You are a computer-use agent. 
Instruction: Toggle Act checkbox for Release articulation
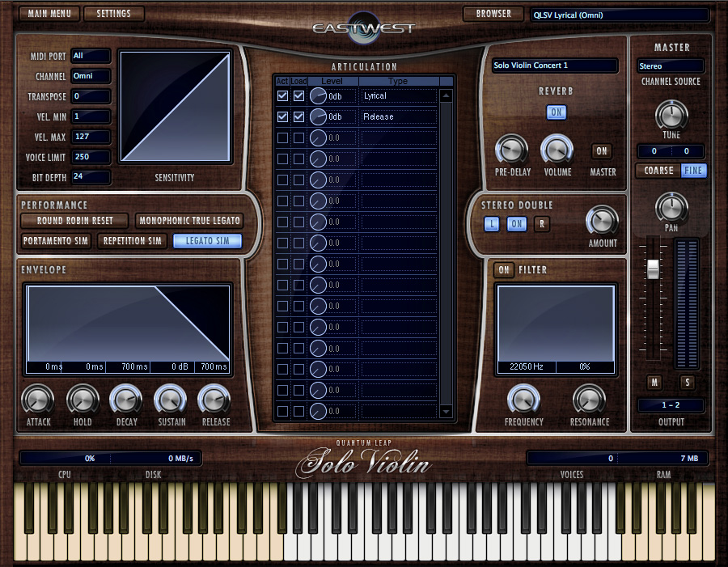[x=282, y=117]
